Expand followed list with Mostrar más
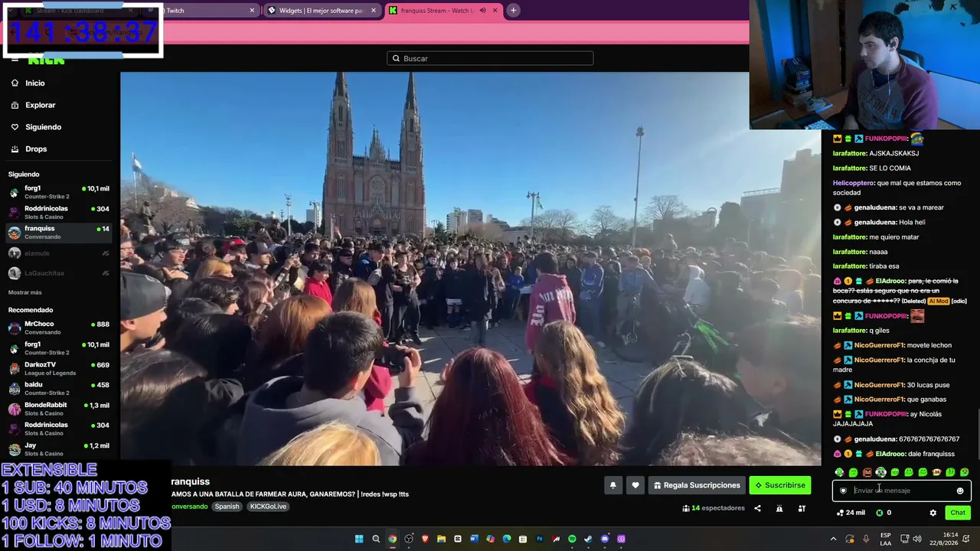 coord(25,292)
